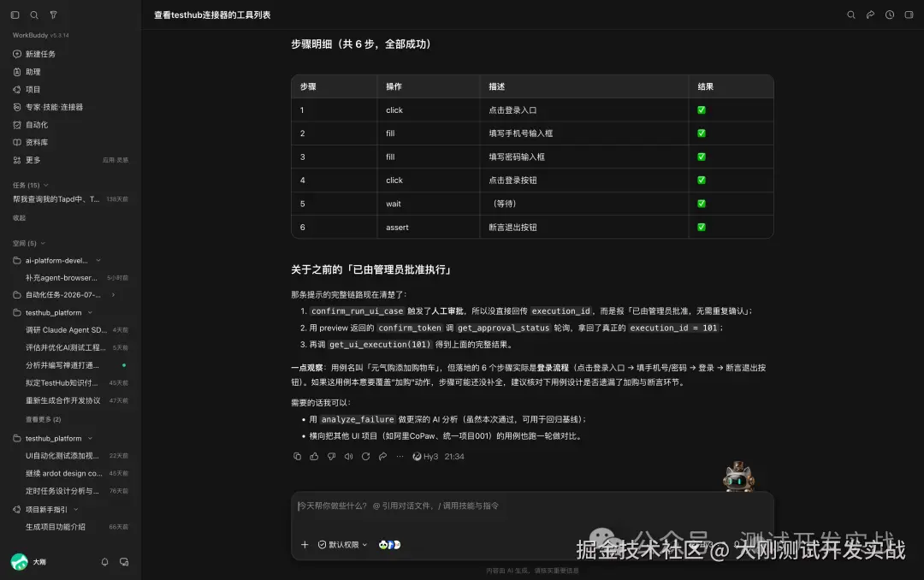Toggle the left sidebar panel icon
924x580 pixels.
pyautogui.click(x=15, y=15)
